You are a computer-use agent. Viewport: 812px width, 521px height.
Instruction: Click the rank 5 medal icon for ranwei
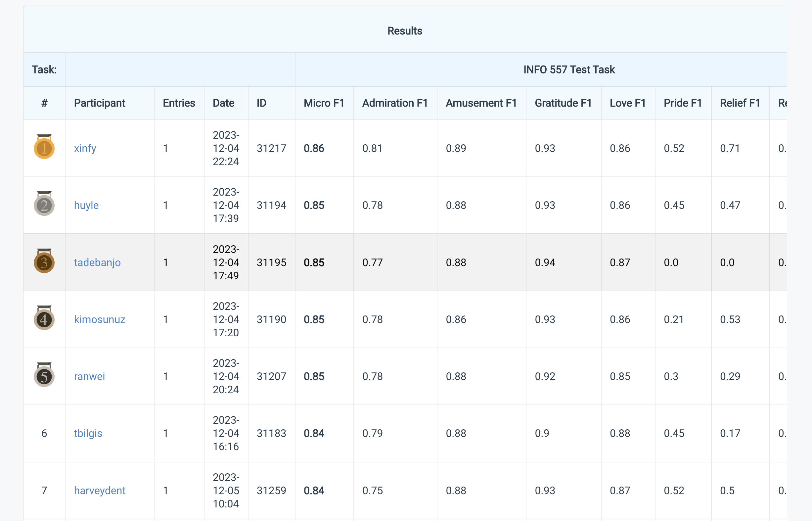click(44, 376)
